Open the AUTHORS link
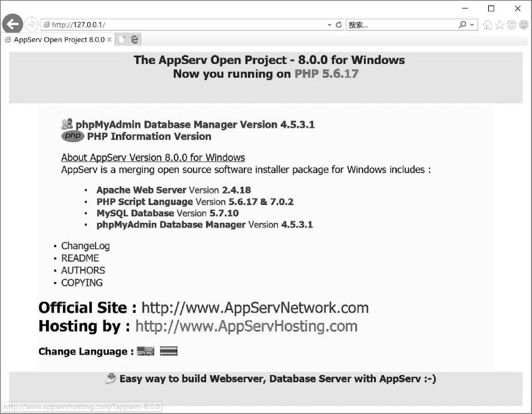 point(83,270)
